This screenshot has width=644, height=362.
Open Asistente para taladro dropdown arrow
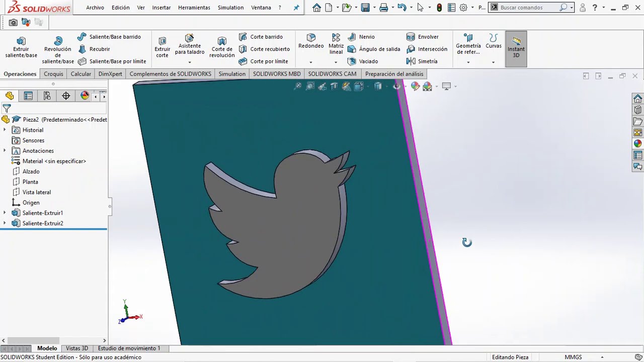(190, 62)
